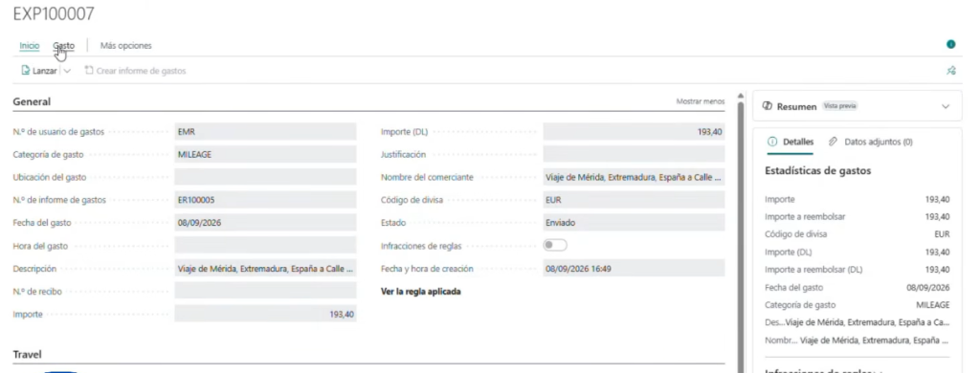Click the Des... description row in statistics
980x373 pixels.
[857, 323]
